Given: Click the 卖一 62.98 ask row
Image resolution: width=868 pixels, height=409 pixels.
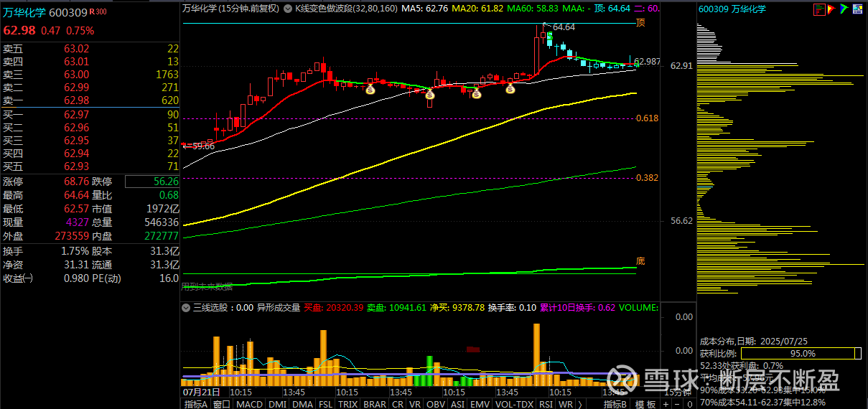Looking at the screenshot, I should click(x=90, y=100).
